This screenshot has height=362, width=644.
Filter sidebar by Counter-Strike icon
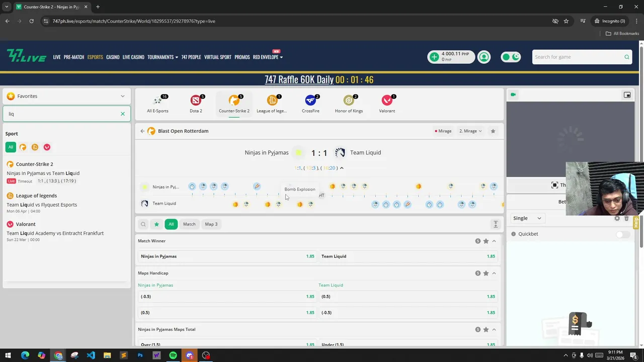tap(23, 147)
